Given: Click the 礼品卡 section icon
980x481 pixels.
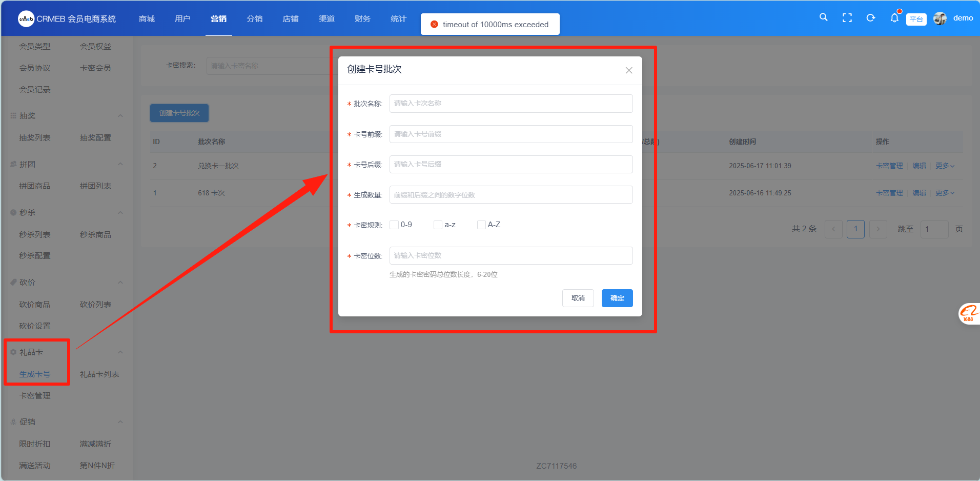Looking at the screenshot, I should coord(13,352).
